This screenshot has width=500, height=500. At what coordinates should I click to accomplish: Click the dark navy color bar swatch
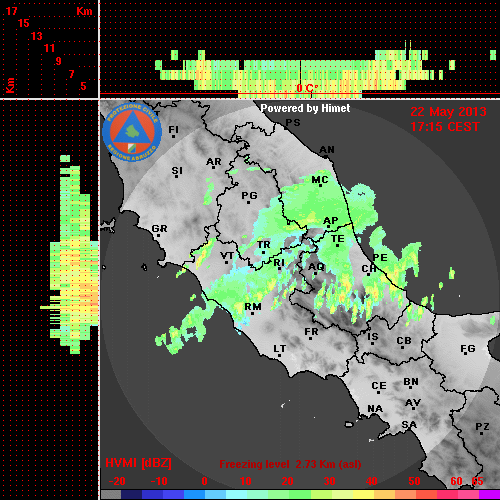(x=132, y=495)
